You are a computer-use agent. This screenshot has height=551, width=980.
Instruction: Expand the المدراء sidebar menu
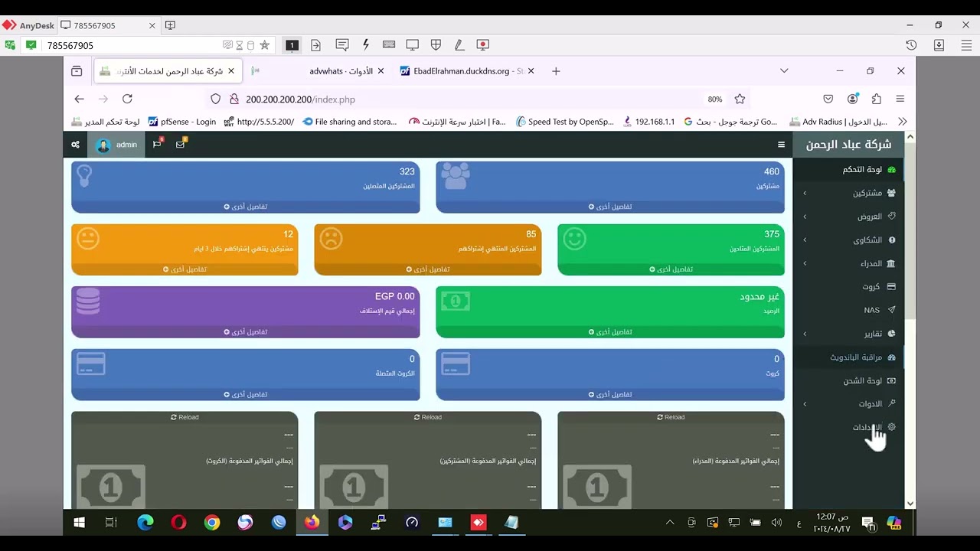click(x=848, y=263)
